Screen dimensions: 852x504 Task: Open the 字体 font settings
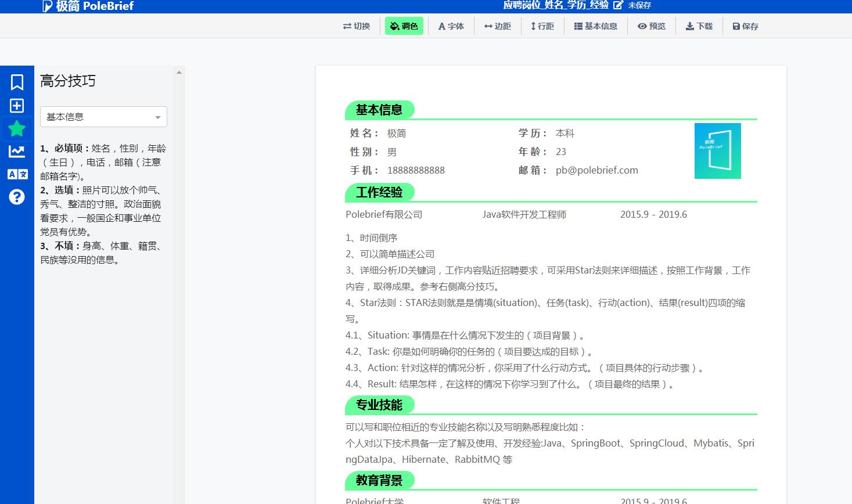(451, 26)
